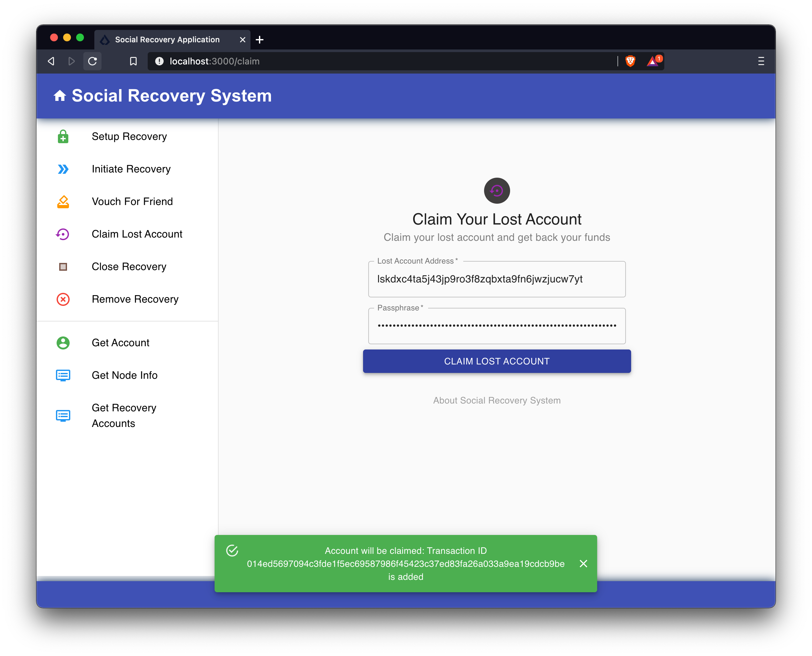Screen dimensions: 812x656
Task: Click the home icon in the app header
Action: pyautogui.click(x=60, y=96)
